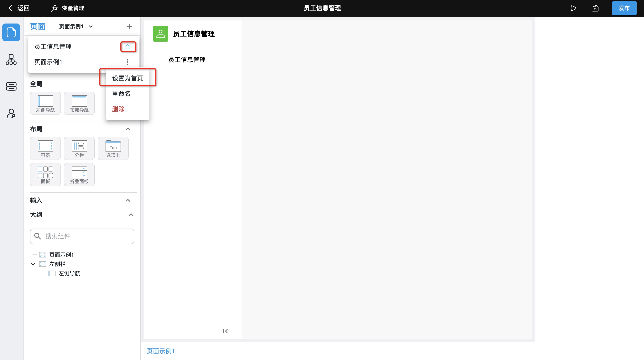The width and height of the screenshot is (644, 360).
Task: Select the 分栏 layout component
Action: tap(79, 148)
